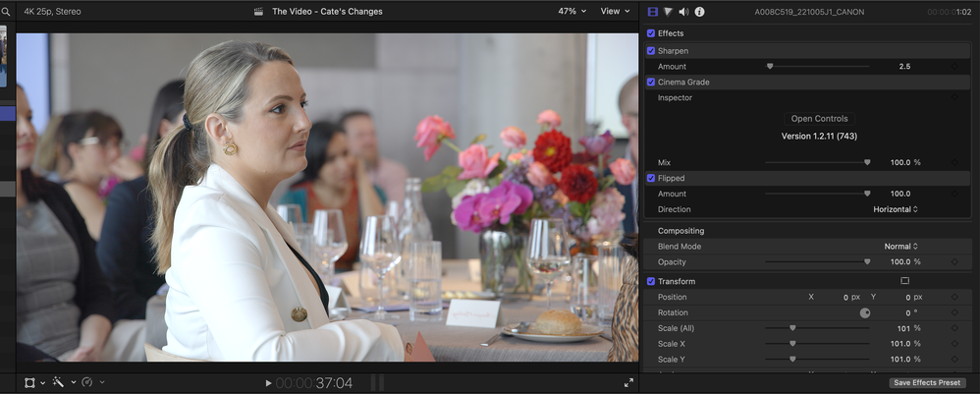The width and height of the screenshot is (980, 394).
Task: Click Save Effects Preset button
Action: [927, 382]
